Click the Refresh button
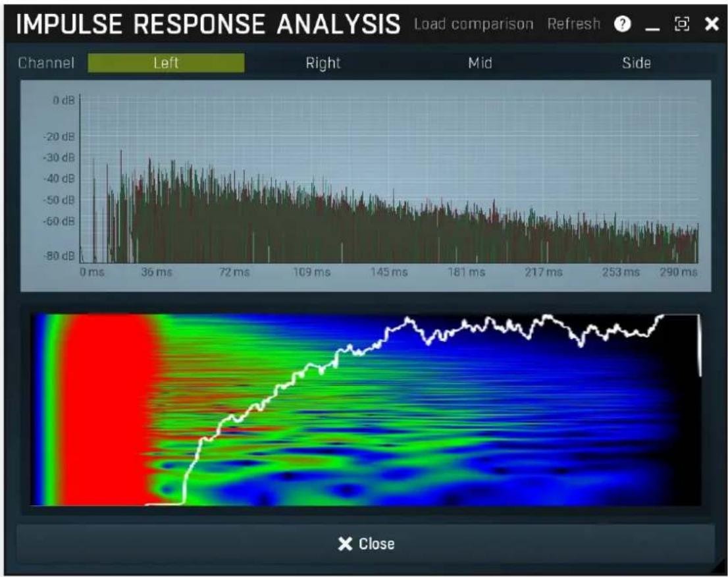The image size is (728, 577). tap(574, 23)
